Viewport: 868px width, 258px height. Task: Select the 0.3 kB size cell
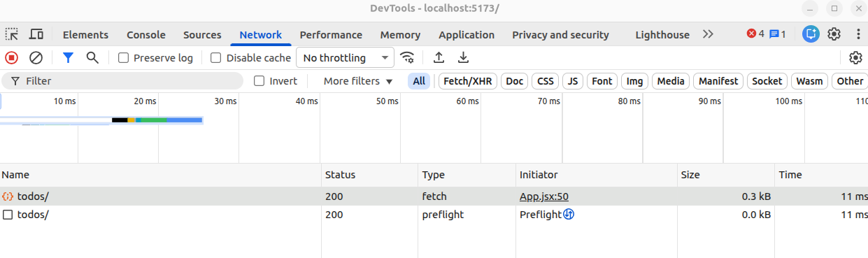pyautogui.click(x=726, y=196)
